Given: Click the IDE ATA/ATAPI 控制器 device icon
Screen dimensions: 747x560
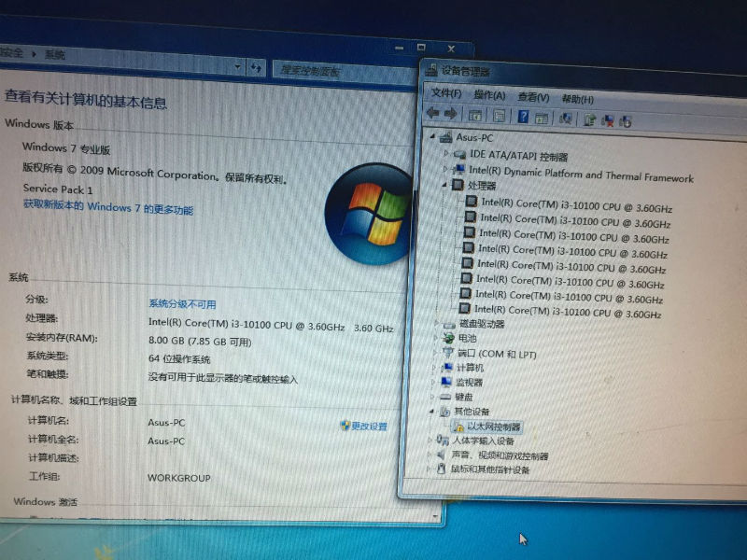Looking at the screenshot, I should click(459, 154).
